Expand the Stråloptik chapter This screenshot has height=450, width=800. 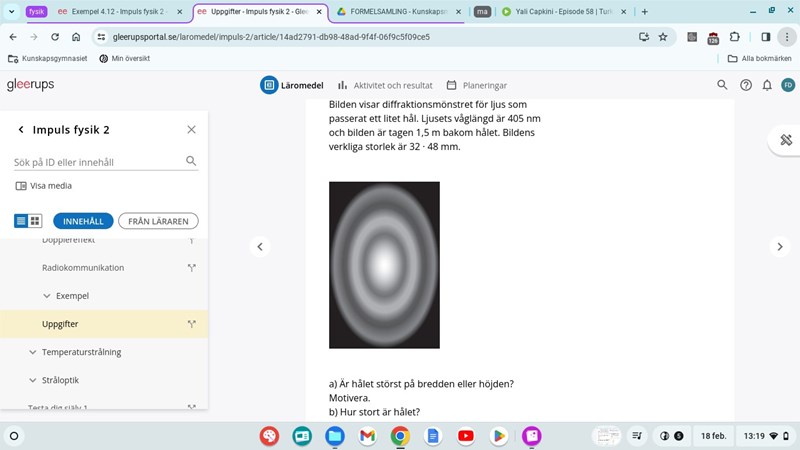(x=33, y=380)
